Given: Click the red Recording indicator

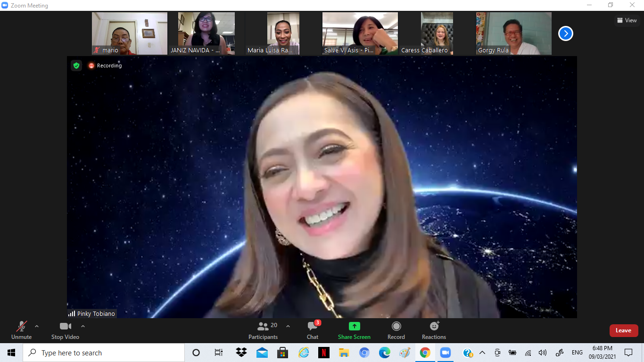Looking at the screenshot, I should pyautogui.click(x=105, y=66).
